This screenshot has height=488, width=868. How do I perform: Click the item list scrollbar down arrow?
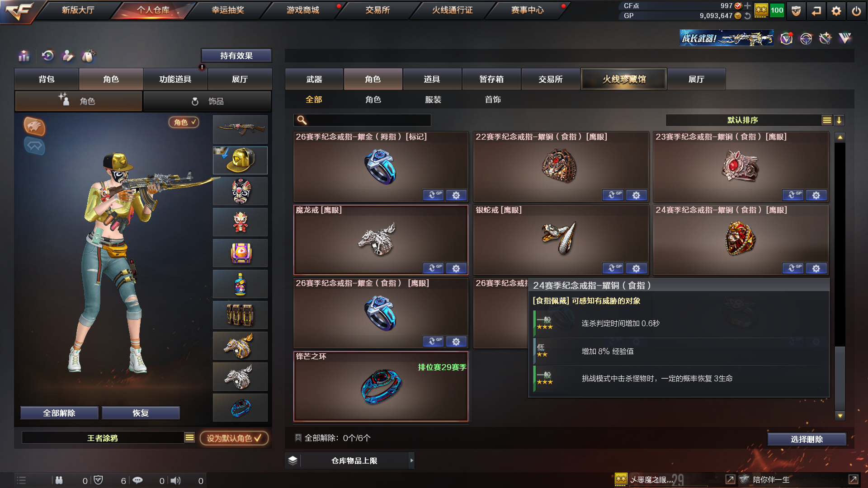tap(840, 416)
